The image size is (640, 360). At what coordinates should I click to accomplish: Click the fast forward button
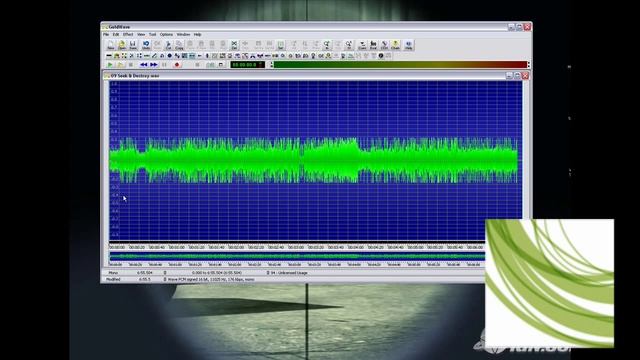click(153, 64)
